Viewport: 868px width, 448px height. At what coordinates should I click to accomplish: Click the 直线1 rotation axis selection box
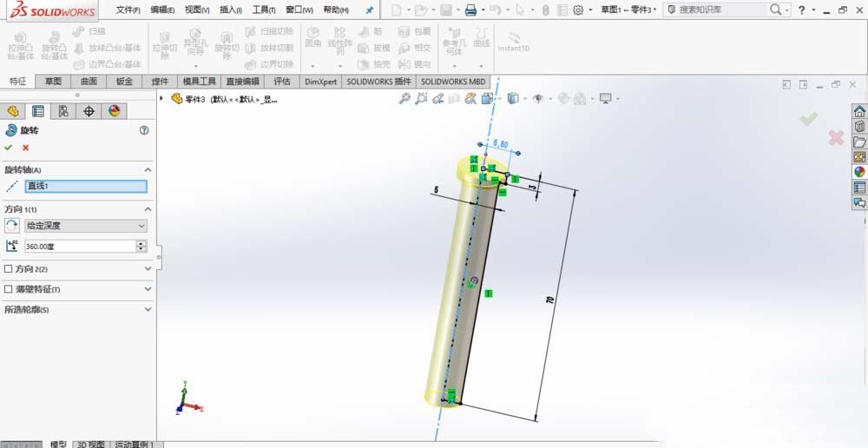(x=86, y=186)
